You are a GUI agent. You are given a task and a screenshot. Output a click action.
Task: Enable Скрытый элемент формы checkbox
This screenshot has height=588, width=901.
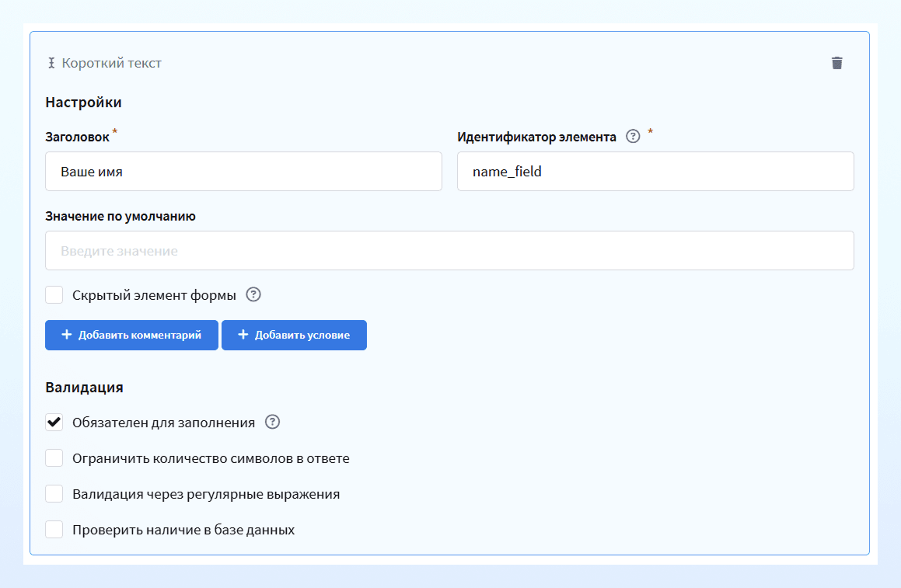click(54, 295)
